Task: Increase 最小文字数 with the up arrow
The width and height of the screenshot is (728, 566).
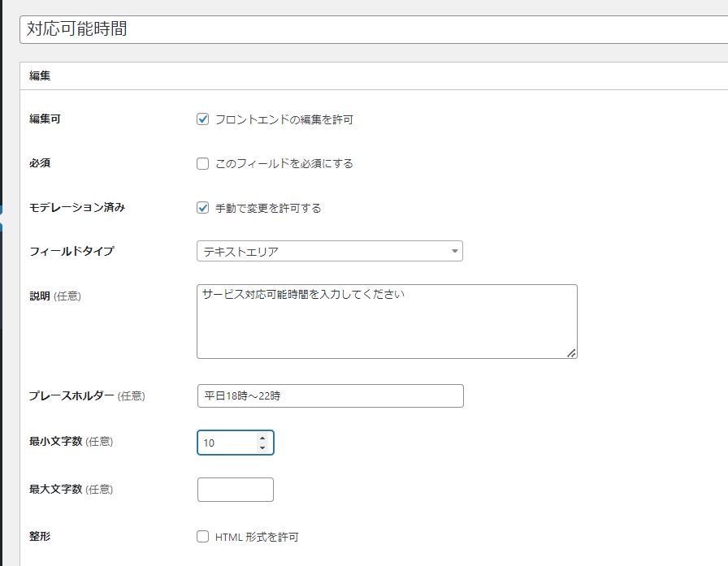Action: click(x=262, y=438)
